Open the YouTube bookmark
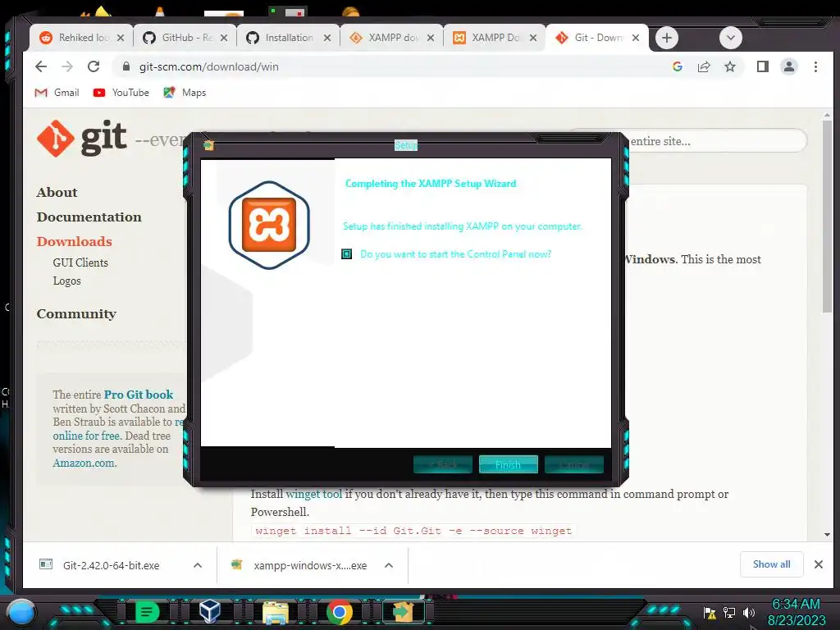 pyautogui.click(x=121, y=93)
